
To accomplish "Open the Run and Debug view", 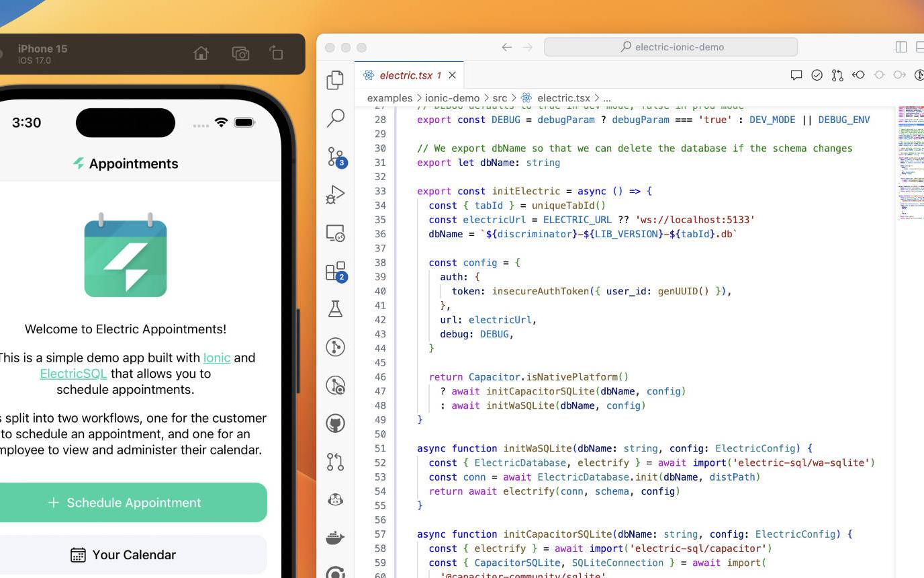I will tap(335, 195).
